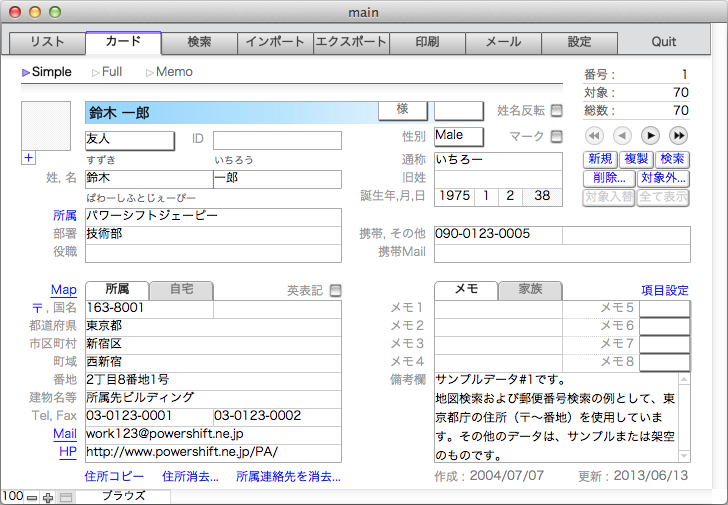The width and height of the screenshot is (728, 505).
Task: Click the plus icon below photo box
Action: (x=28, y=157)
